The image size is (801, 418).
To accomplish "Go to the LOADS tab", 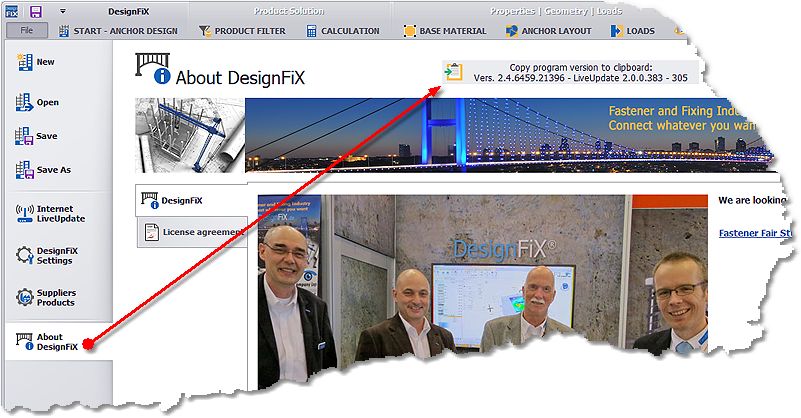I will point(632,31).
